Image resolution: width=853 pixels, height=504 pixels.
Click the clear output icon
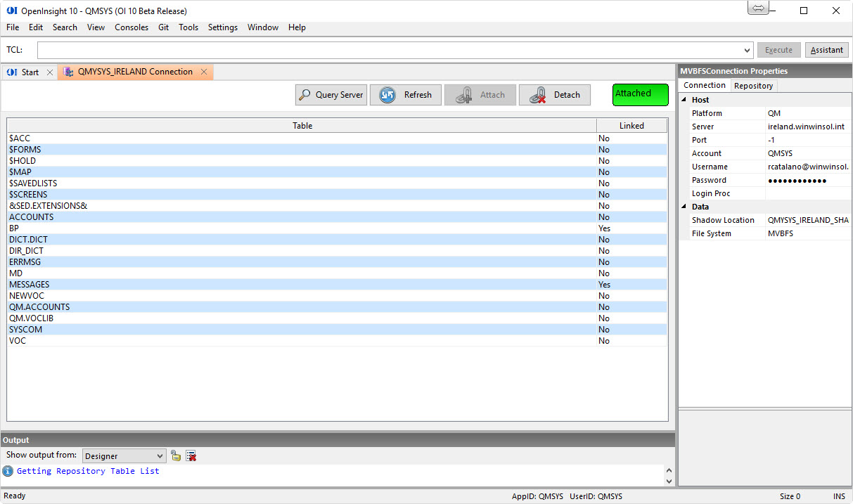point(191,456)
